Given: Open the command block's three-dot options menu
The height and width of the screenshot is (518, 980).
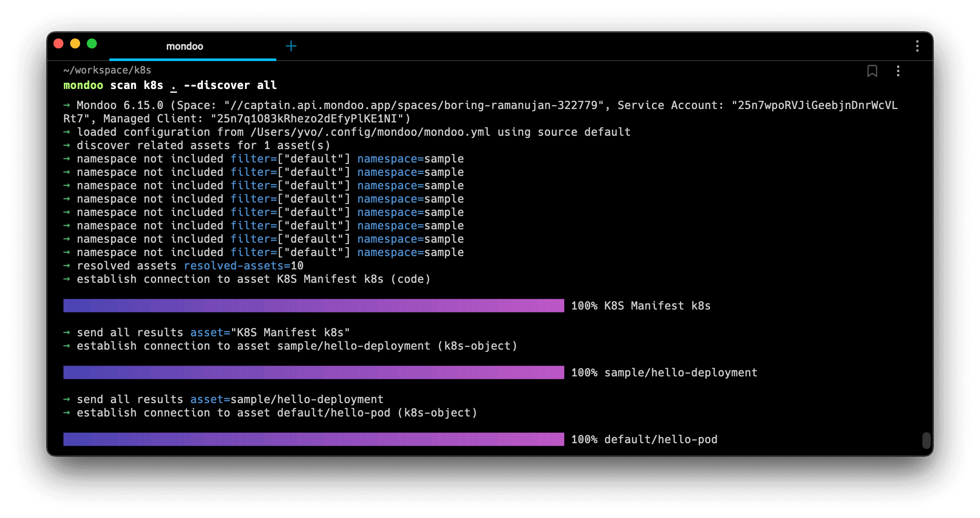Looking at the screenshot, I should 898,71.
